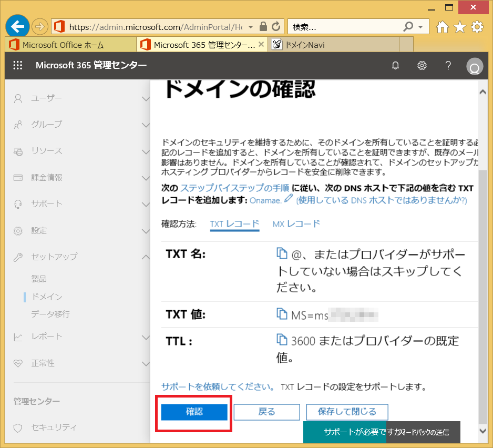Click 使用している DNS ホストではありませんか link

[382, 200]
